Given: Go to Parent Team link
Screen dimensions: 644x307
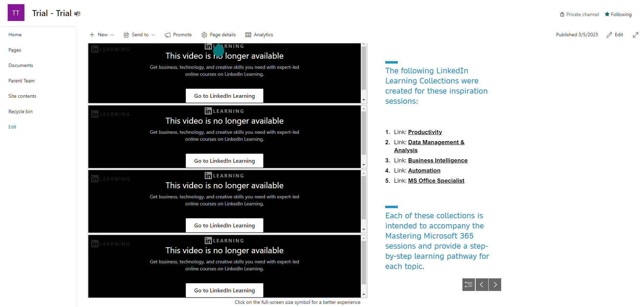Looking at the screenshot, I should [x=22, y=81].
